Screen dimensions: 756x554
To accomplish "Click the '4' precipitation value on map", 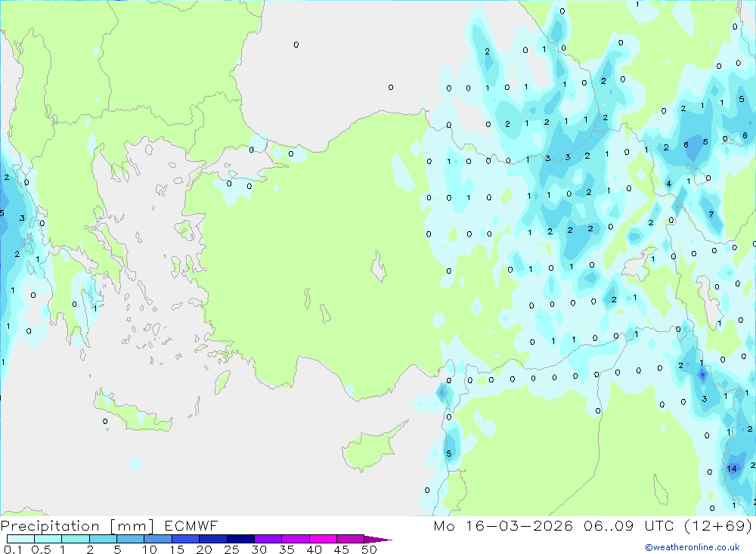I will [x=669, y=184].
